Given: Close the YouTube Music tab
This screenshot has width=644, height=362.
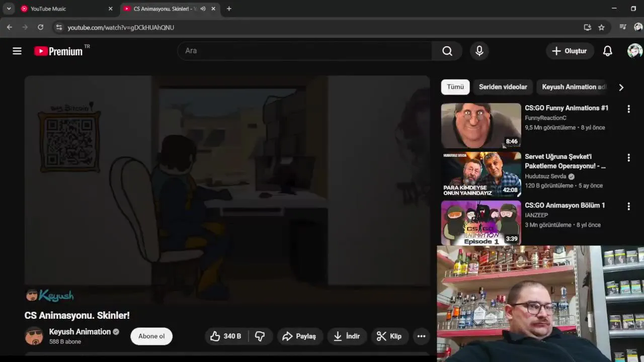Looking at the screenshot, I should point(111,9).
